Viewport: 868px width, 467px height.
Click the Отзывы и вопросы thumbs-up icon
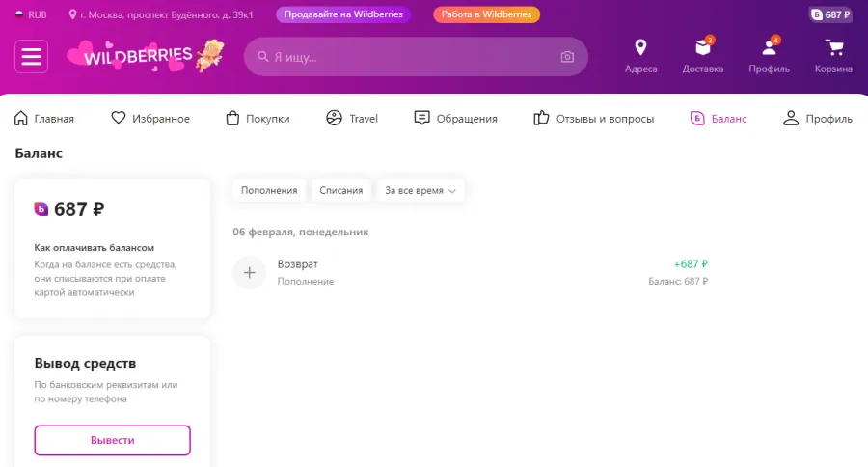(x=541, y=118)
